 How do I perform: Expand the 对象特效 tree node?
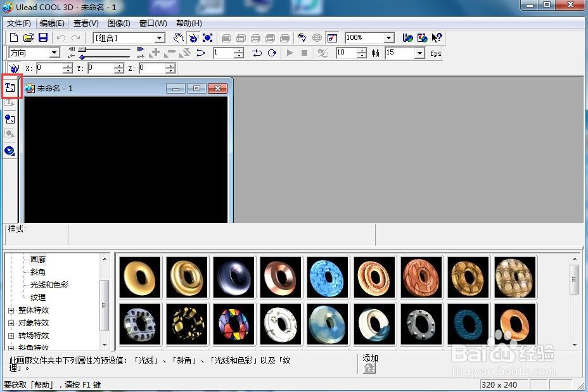(11, 323)
